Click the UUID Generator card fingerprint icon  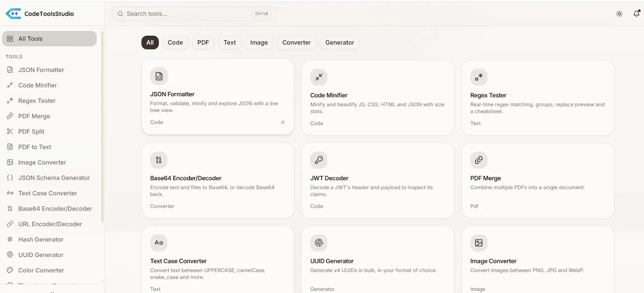pos(319,243)
